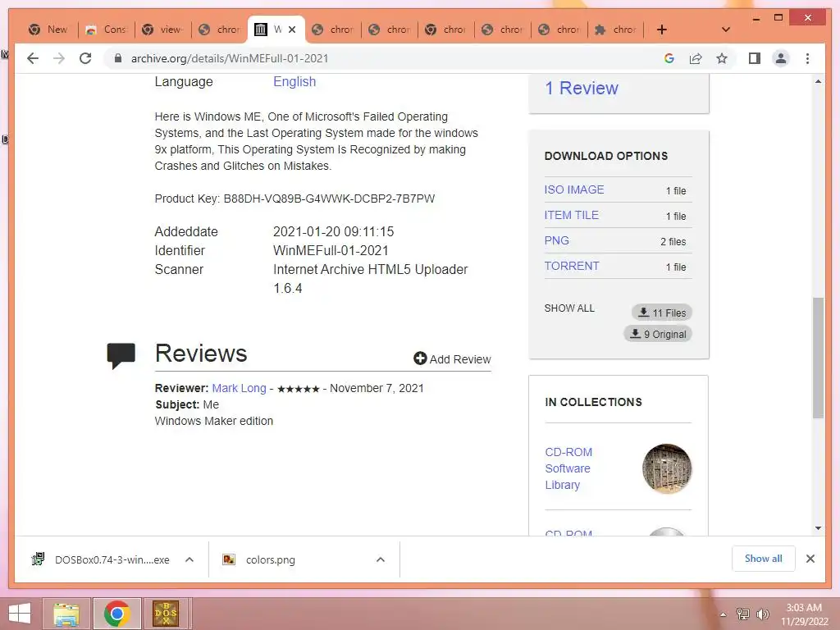Switch to the view- tab
The width and height of the screenshot is (840, 630).
pos(163,30)
